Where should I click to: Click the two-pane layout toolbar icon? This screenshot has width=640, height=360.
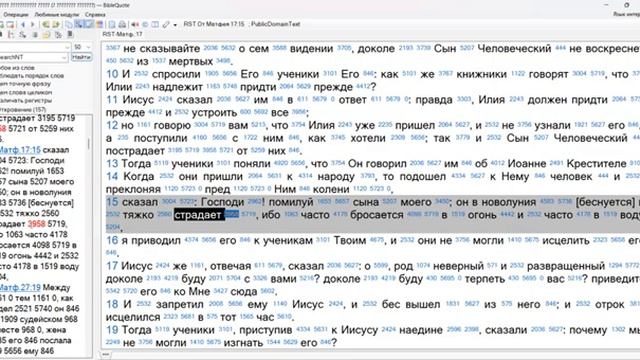[155, 24]
